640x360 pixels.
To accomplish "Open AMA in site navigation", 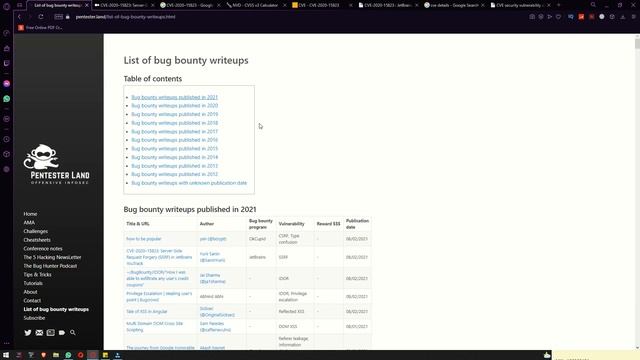I will tap(29, 222).
